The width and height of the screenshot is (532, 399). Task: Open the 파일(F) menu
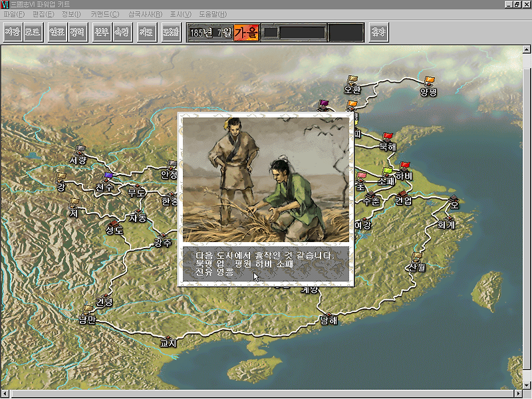pyautogui.click(x=14, y=14)
